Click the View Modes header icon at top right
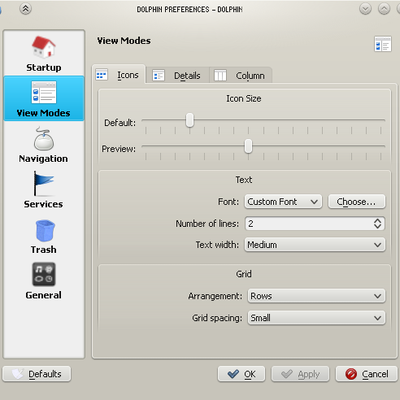 click(x=382, y=44)
